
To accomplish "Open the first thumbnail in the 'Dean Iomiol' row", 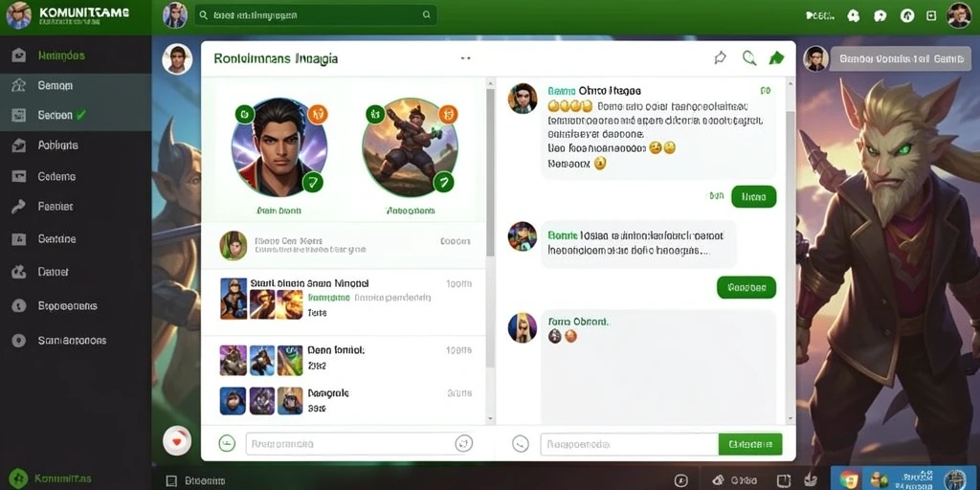I will [233, 361].
